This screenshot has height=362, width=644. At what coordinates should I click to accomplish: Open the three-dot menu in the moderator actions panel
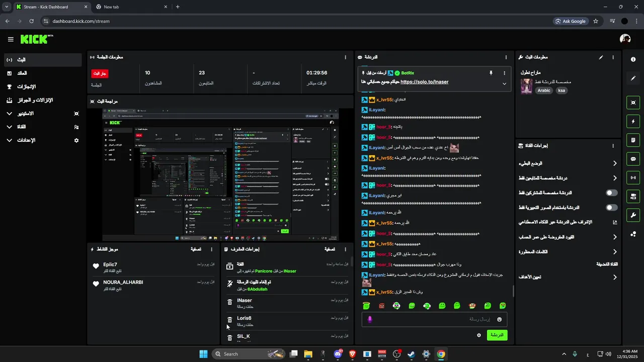coord(345,249)
